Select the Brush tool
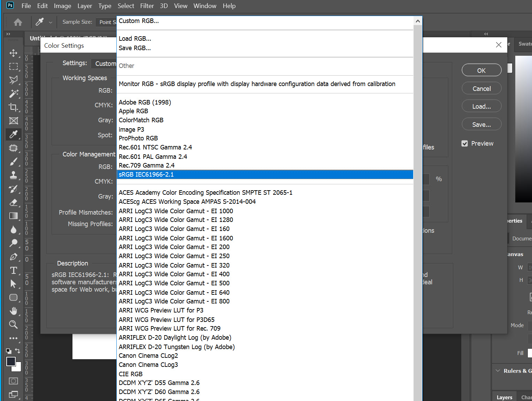532x401 pixels. click(13, 162)
